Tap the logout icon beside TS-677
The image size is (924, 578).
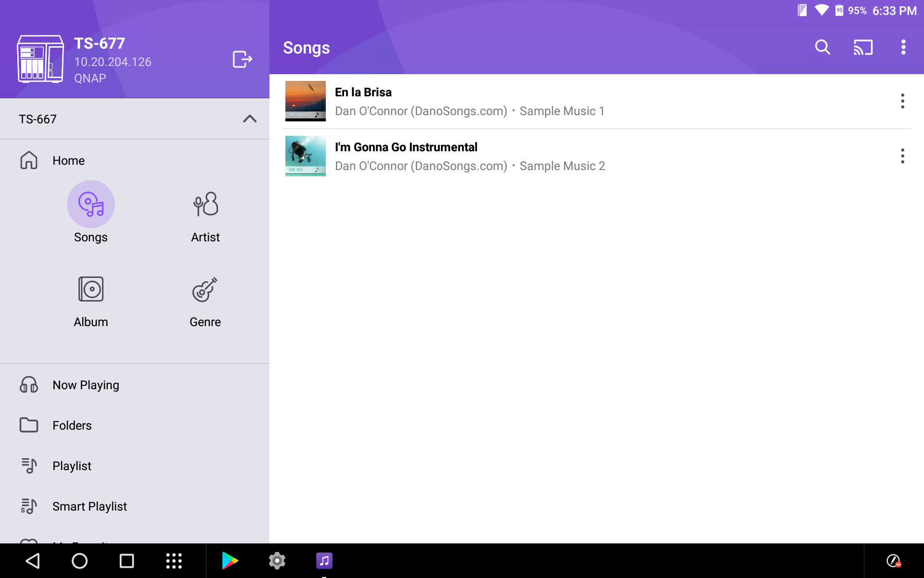[243, 59]
